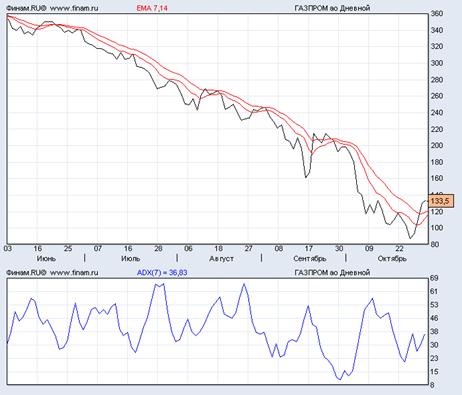Click www.finam.ru in the ADX chart header

pyautogui.click(x=74, y=273)
